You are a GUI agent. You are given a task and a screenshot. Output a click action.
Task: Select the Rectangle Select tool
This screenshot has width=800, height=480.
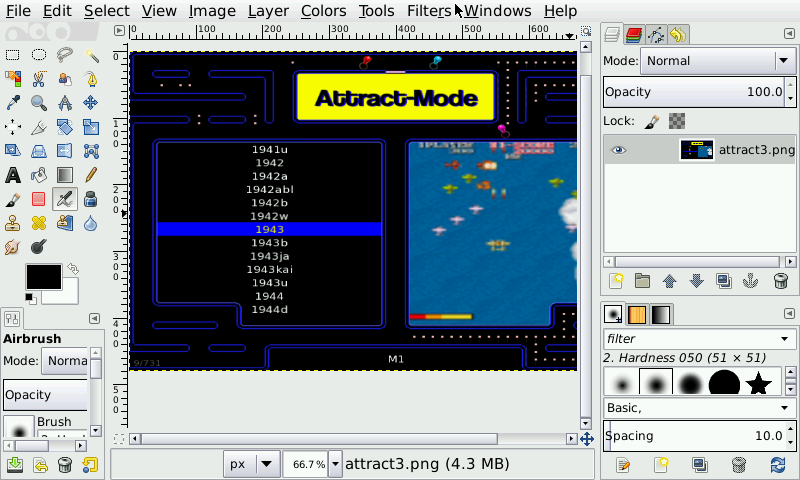(13, 55)
